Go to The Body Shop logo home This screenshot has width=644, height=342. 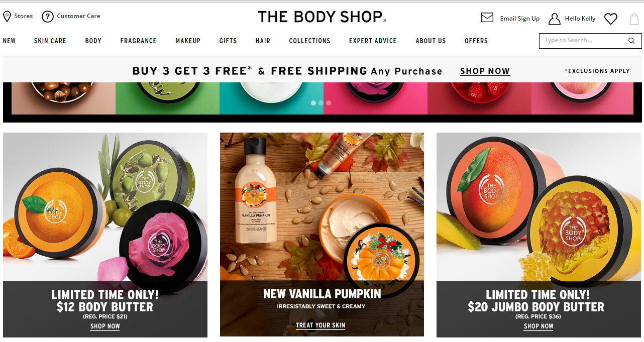point(321,17)
